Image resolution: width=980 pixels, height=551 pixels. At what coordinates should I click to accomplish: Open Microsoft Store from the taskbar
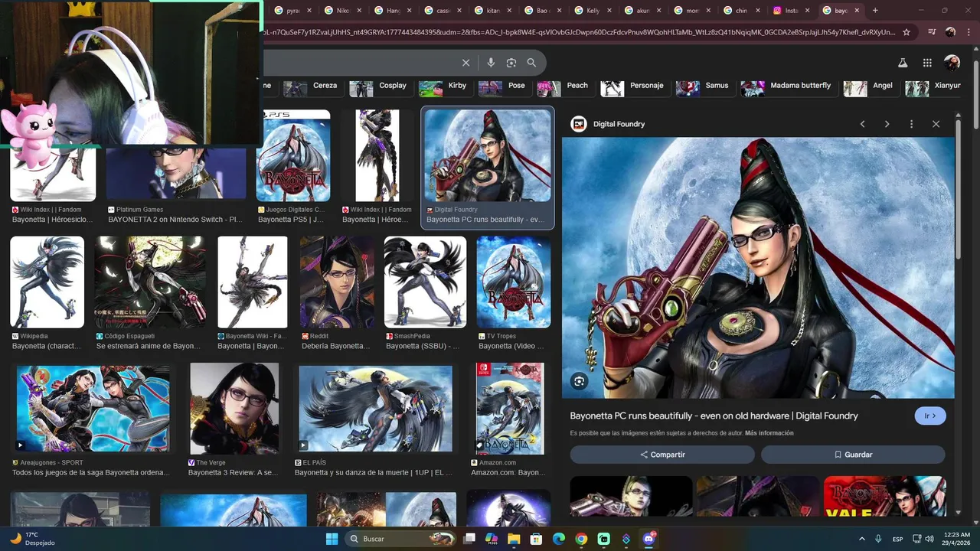(x=537, y=539)
